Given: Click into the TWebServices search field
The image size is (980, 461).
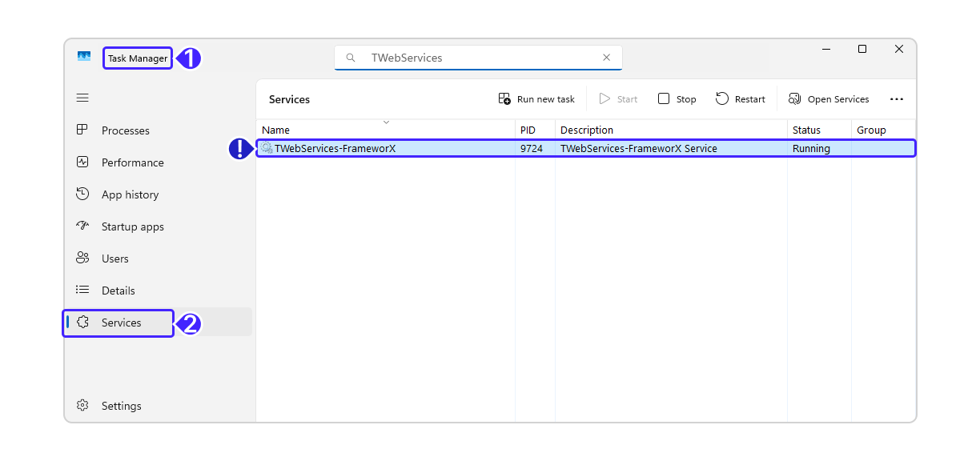Looking at the screenshot, I should pos(478,58).
